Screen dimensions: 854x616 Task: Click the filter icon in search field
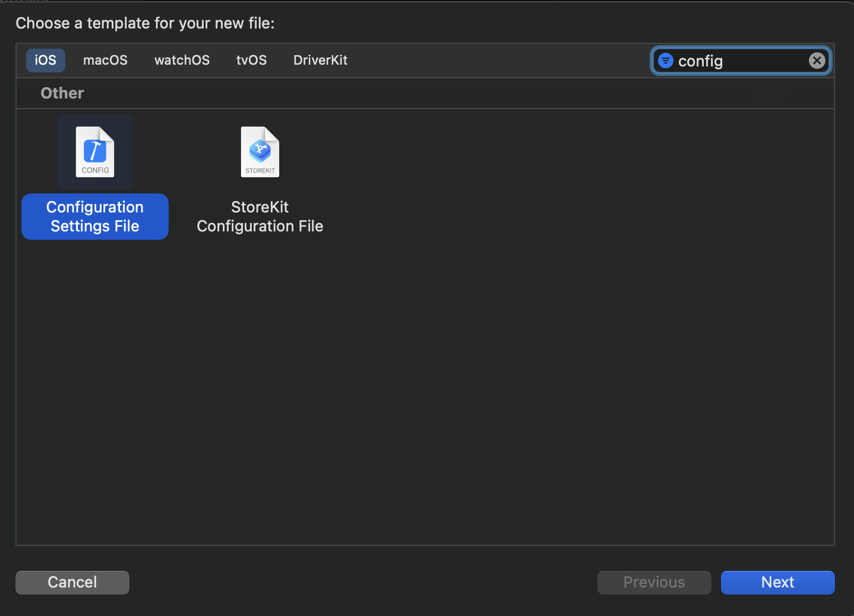666,61
